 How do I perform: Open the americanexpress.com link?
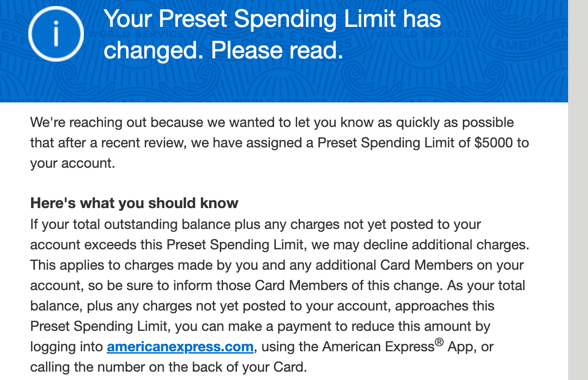pos(180,347)
